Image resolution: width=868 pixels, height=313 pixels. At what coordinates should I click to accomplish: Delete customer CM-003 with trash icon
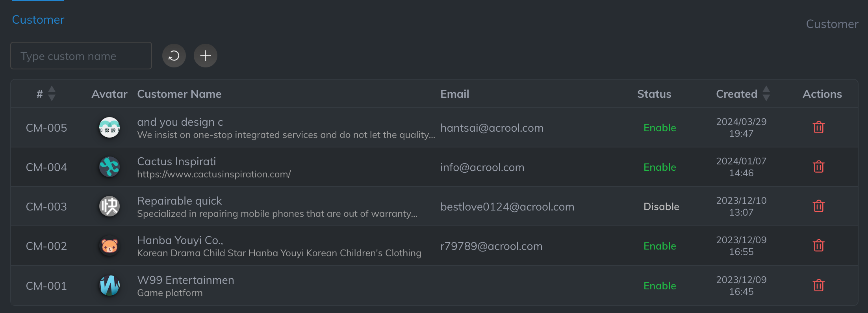click(818, 206)
